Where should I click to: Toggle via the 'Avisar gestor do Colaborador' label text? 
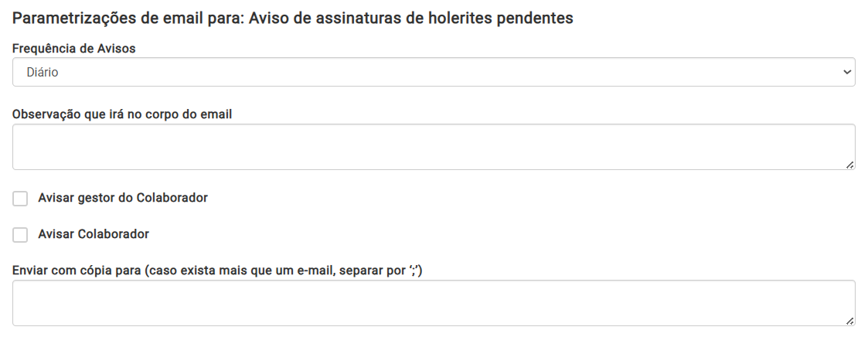[122, 198]
